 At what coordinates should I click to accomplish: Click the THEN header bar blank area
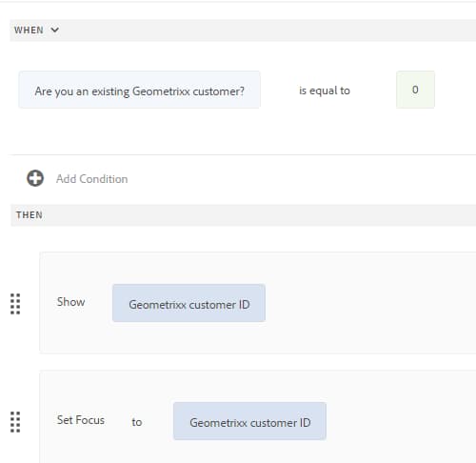click(x=260, y=215)
